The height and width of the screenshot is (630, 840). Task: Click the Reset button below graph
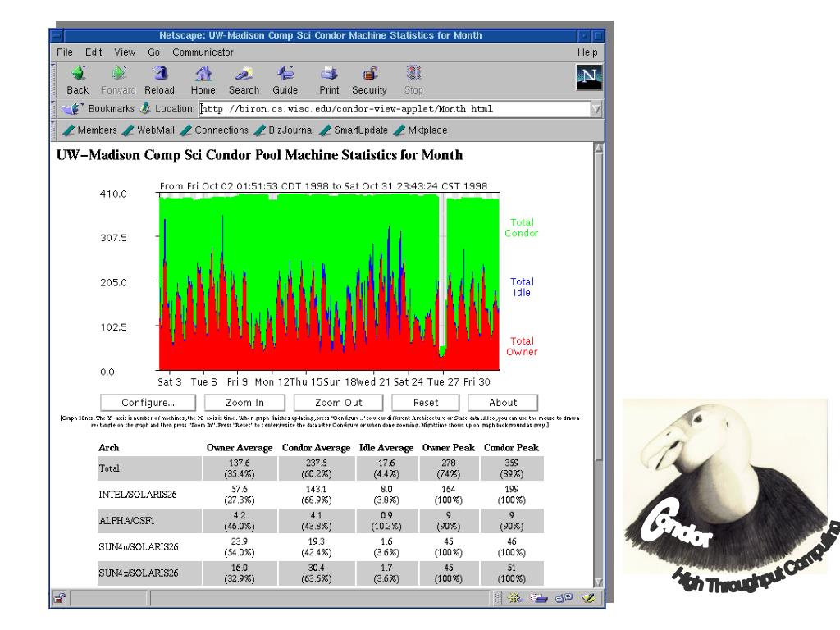tap(426, 403)
